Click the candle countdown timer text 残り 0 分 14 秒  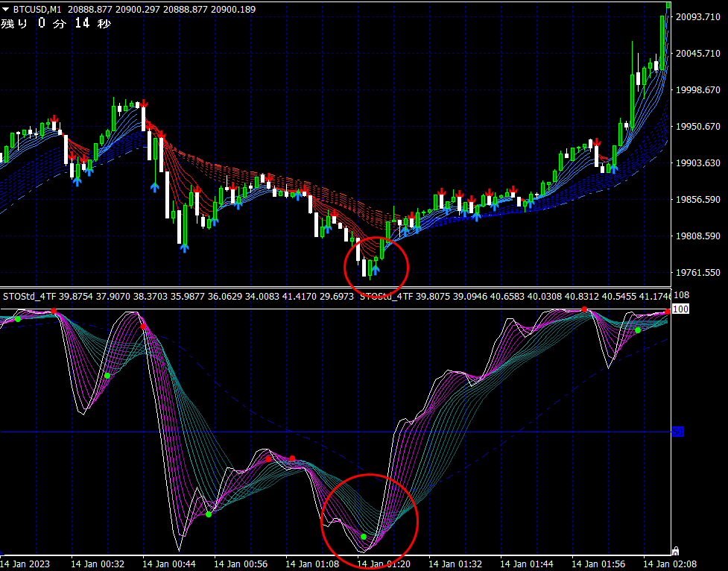[56, 23]
